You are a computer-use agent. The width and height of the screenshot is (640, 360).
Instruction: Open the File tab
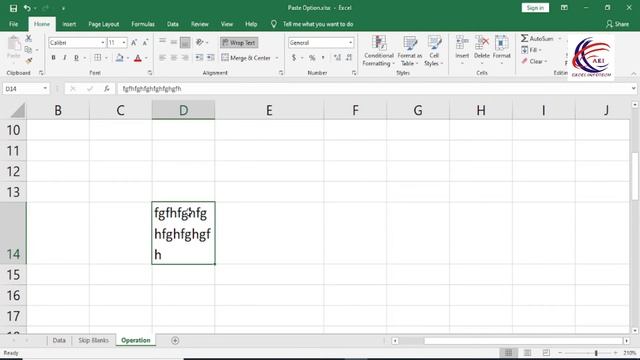[x=13, y=24]
